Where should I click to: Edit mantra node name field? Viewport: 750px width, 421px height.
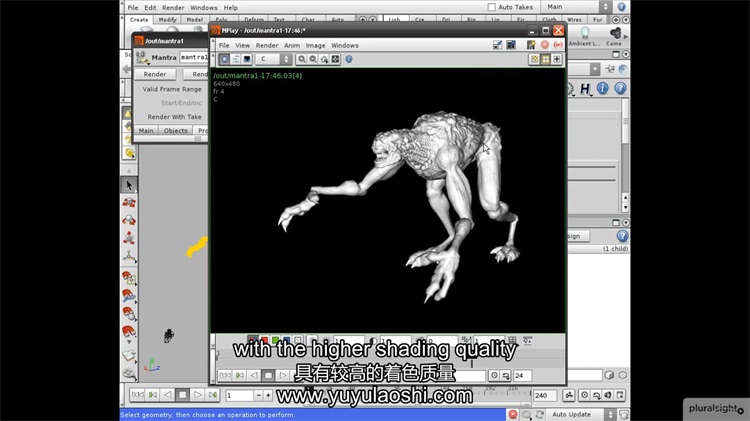tap(194, 57)
